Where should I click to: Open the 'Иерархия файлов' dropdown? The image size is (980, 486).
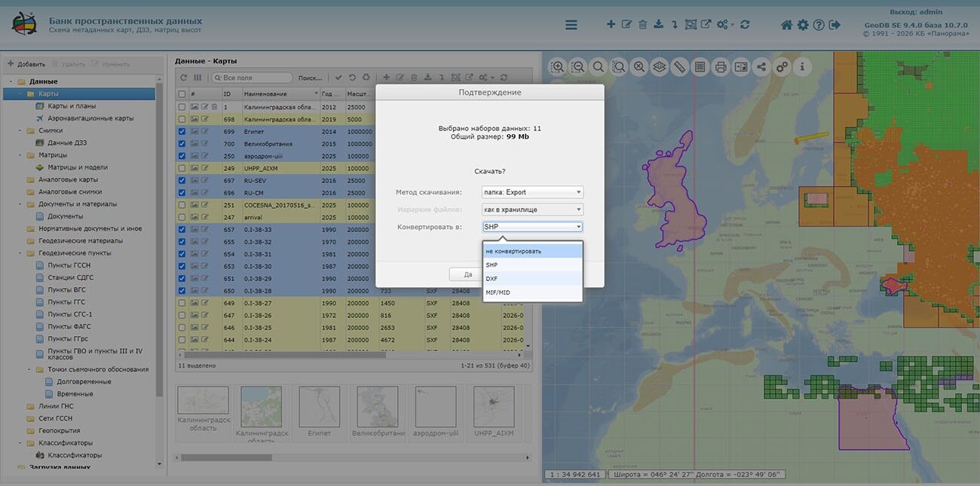(532, 209)
